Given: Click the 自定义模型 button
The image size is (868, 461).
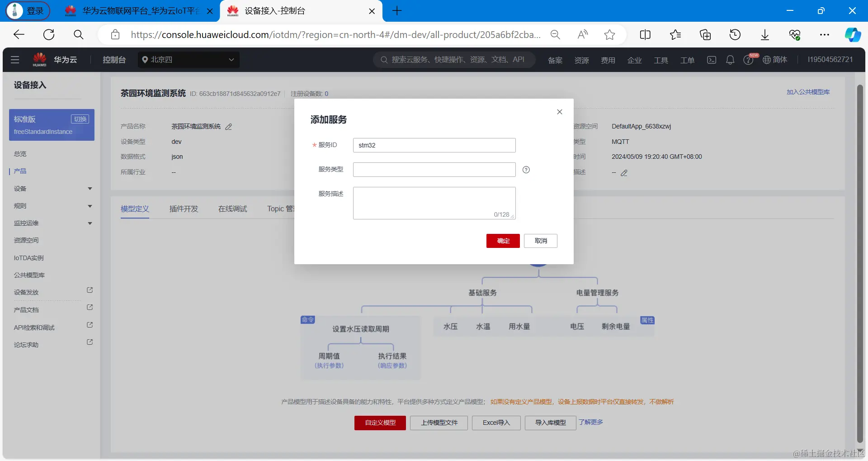Looking at the screenshot, I should pos(380,423).
